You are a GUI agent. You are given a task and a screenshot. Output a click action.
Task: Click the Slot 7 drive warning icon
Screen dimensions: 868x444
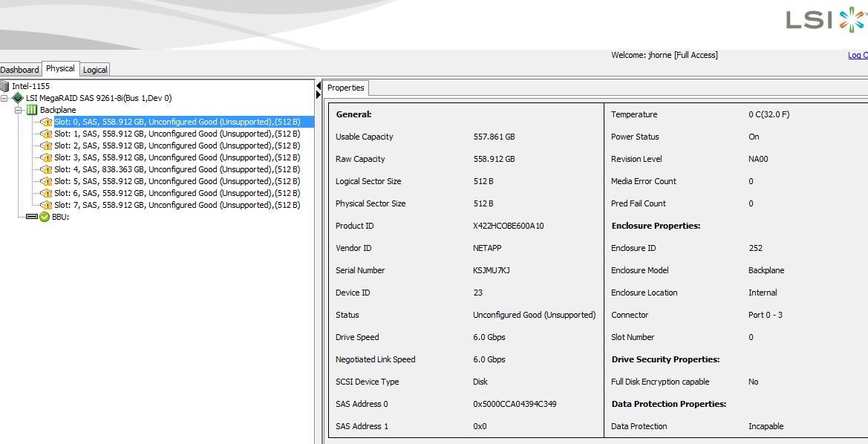[x=46, y=205]
